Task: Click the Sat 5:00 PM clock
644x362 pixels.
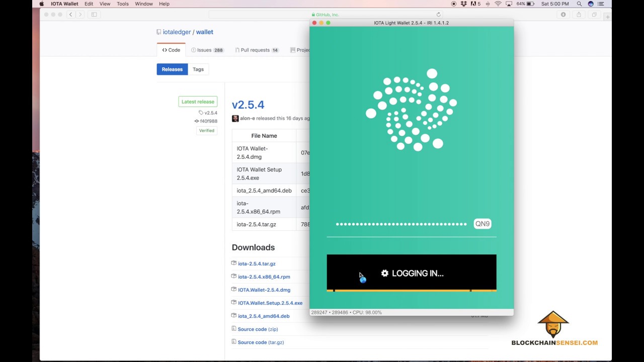Action: 555,4
